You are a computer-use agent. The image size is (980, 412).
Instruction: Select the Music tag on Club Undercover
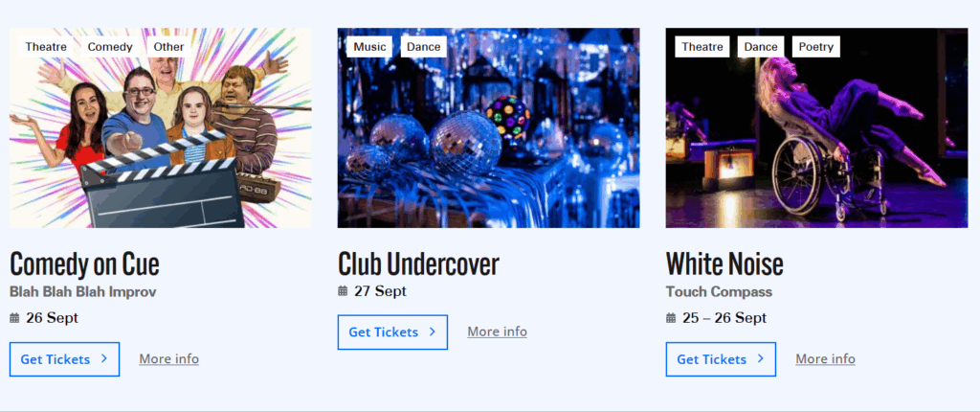369,47
